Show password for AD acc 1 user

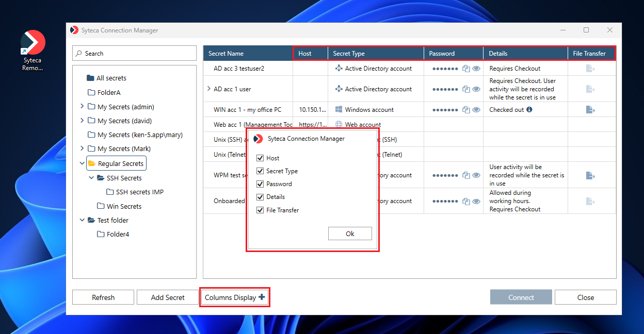pos(476,89)
